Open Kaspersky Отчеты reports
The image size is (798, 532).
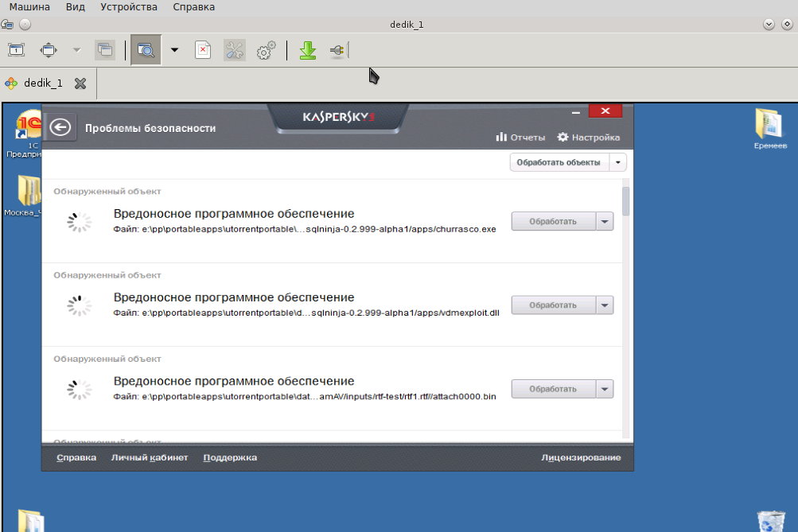pos(520,138)
